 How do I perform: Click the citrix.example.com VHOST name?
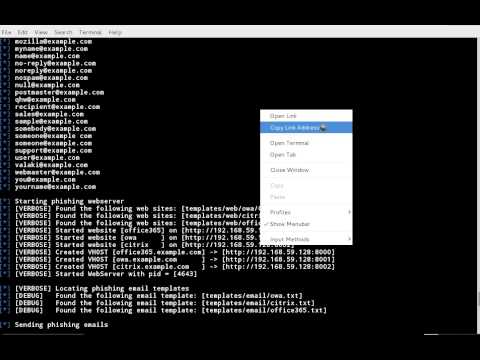(153, 267)
